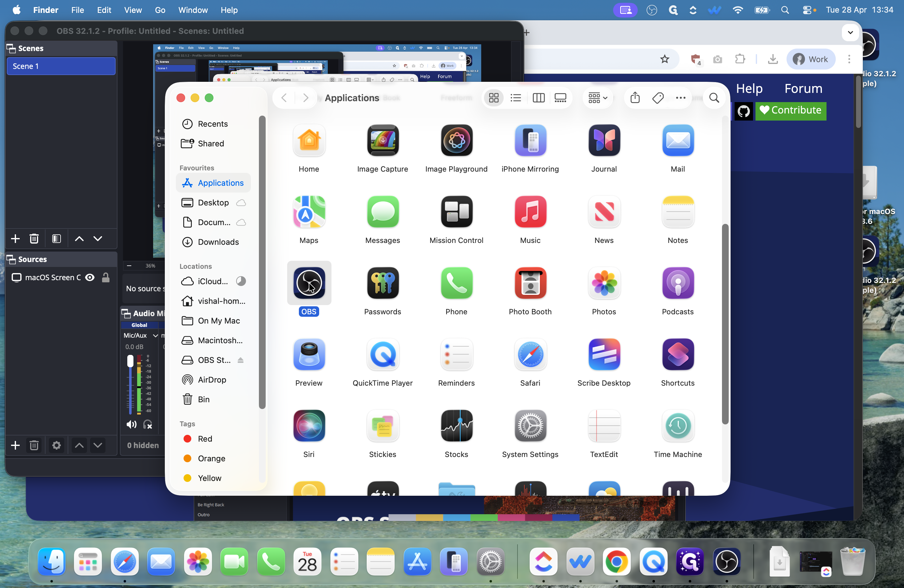Open GitHub link on OBS website
The height and width of the screenshot is (588, 904).
[x=743, y=111]
